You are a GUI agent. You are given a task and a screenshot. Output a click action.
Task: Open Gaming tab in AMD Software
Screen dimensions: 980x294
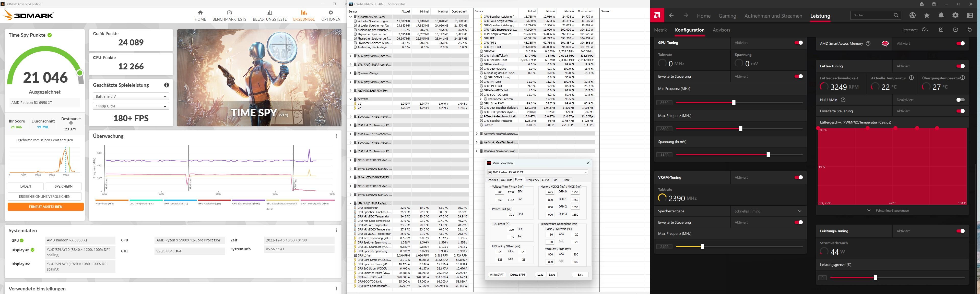point(727,16)
